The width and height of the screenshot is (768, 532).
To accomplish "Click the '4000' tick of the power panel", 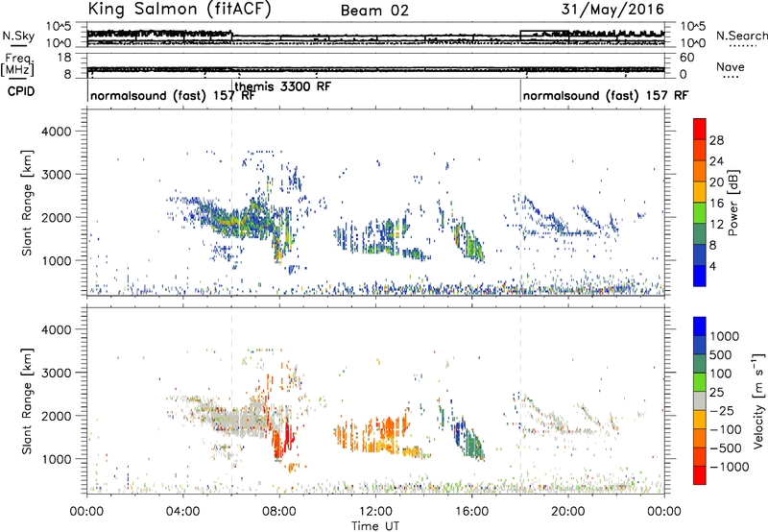I will click(56, 132).
